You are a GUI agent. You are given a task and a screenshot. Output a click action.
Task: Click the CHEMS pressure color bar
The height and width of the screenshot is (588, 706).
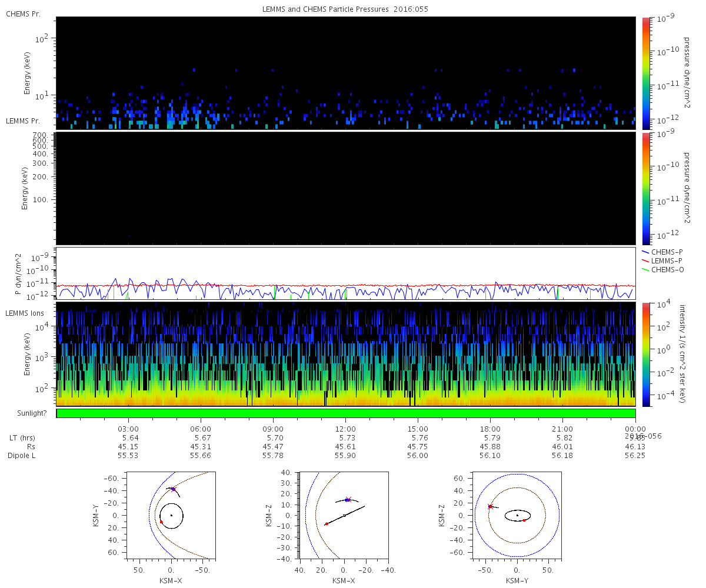[x=646, y=73]
